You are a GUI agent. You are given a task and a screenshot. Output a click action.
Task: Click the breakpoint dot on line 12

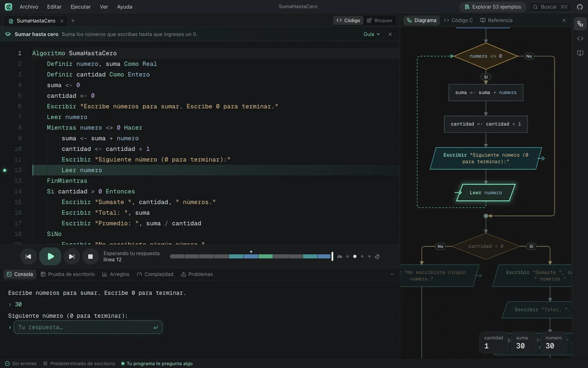pyautogui.click(x=5, y=170)
